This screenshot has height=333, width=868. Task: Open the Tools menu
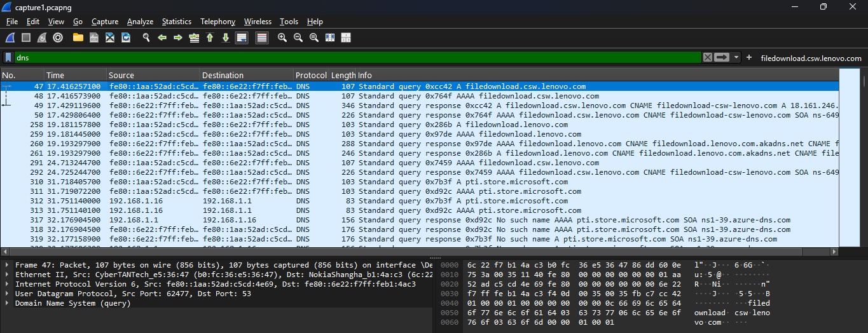(x=289, y=22)
